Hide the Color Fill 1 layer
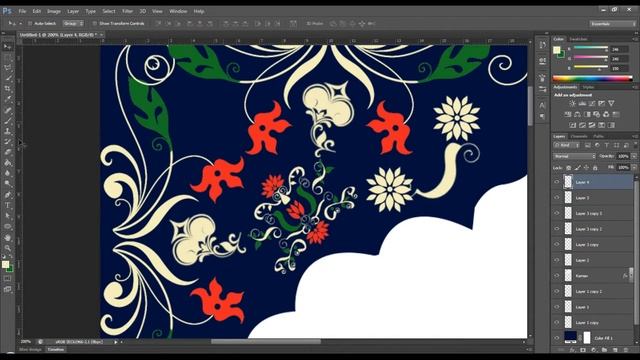 point(557,338)
